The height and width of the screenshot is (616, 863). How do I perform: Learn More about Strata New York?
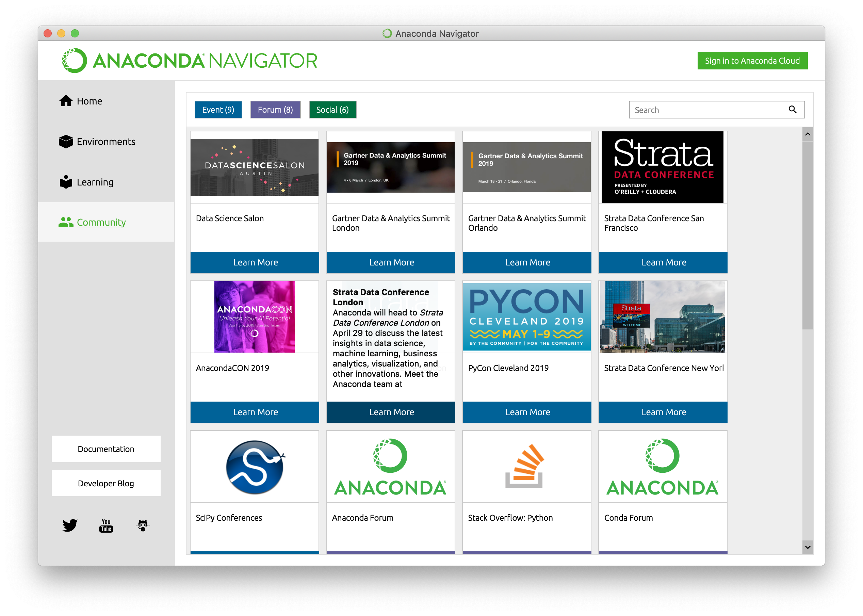[x=663, y=412]
